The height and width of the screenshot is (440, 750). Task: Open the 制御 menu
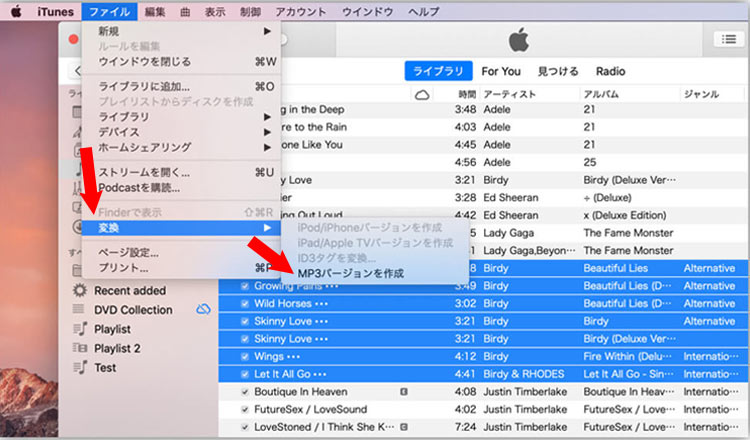[250, 11]
